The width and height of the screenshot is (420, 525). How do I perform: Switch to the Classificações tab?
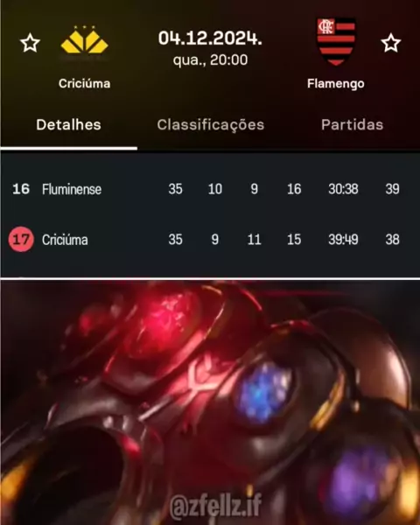(211, 125)
